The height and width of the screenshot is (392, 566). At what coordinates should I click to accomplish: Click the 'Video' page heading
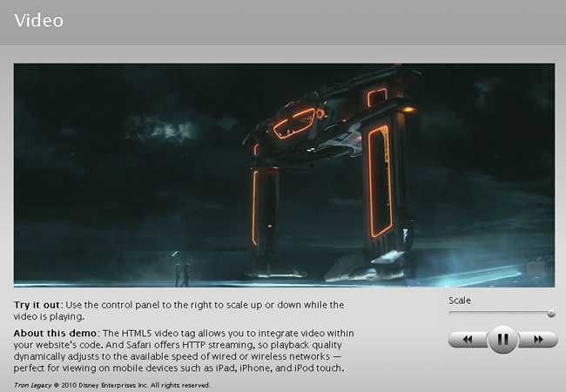[x=38, y=20]
